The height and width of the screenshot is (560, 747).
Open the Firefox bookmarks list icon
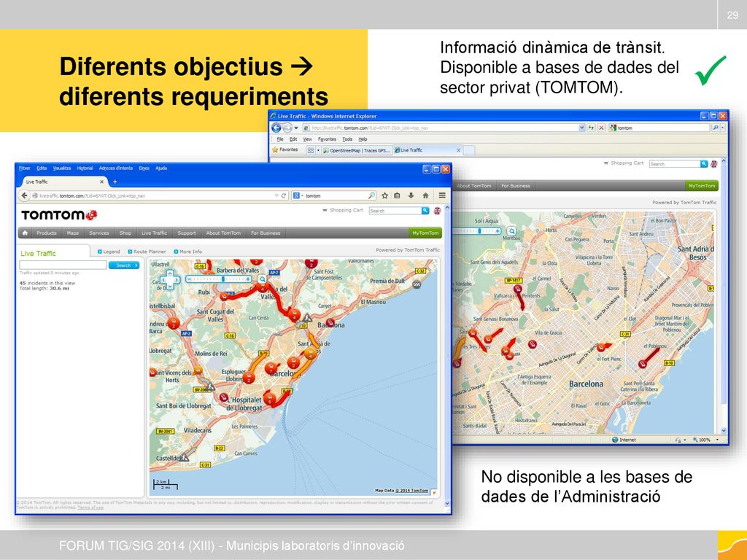397,195
